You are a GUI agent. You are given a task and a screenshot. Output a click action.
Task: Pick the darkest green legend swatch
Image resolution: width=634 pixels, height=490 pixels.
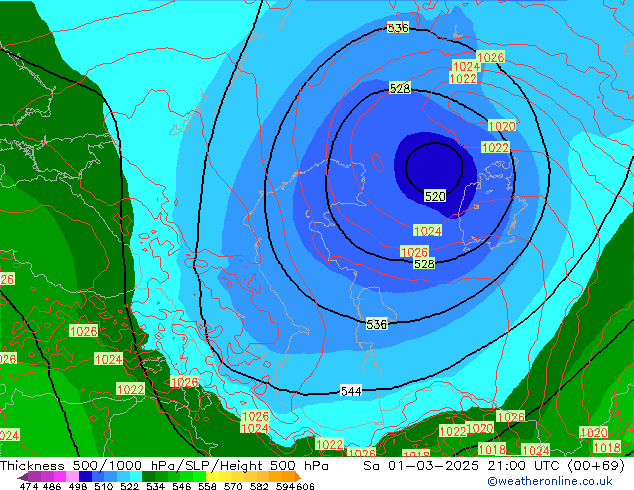coord(148,476)
